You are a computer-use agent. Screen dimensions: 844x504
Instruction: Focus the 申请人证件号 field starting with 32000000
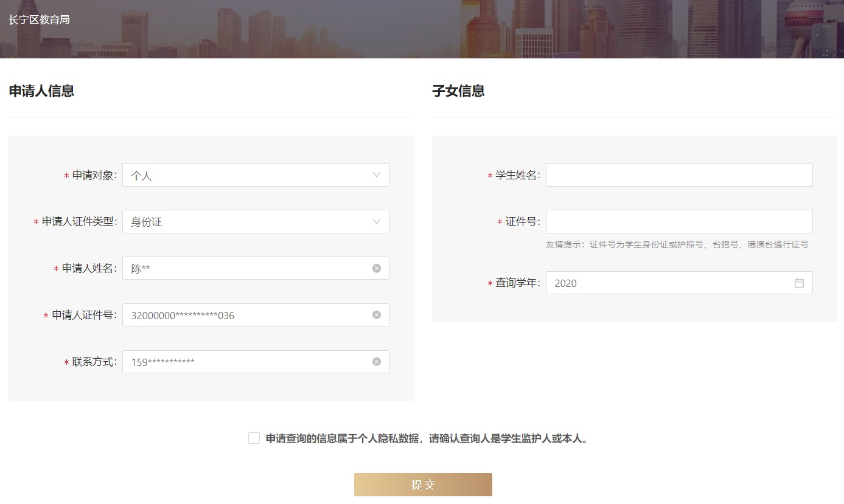(243, 315)
